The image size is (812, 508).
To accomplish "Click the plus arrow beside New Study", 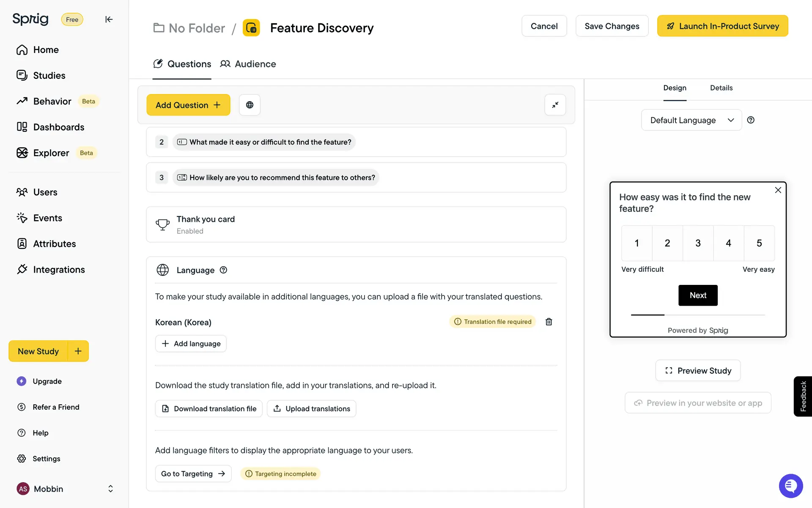I will [x=78, y=351].
